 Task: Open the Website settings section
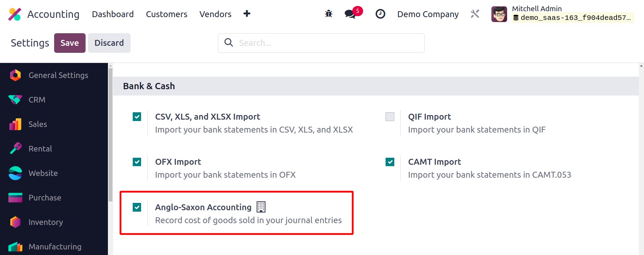pyautogui.click(x=43, y=173)
